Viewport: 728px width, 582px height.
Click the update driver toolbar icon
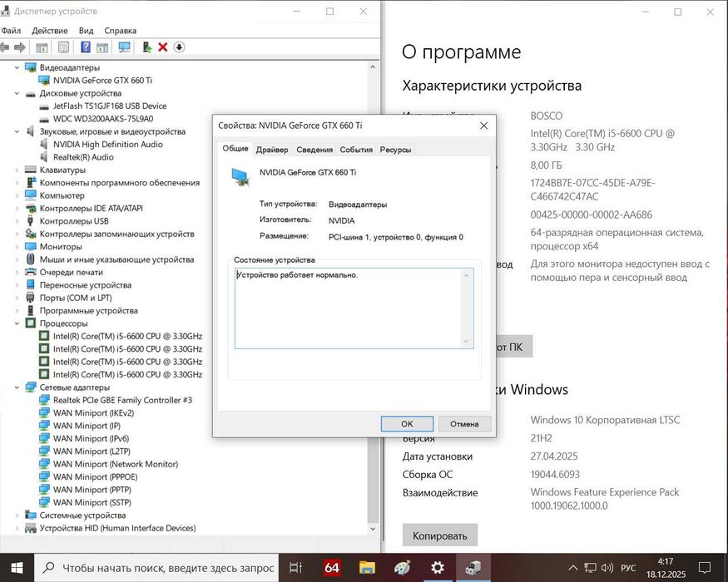point(146,47)
